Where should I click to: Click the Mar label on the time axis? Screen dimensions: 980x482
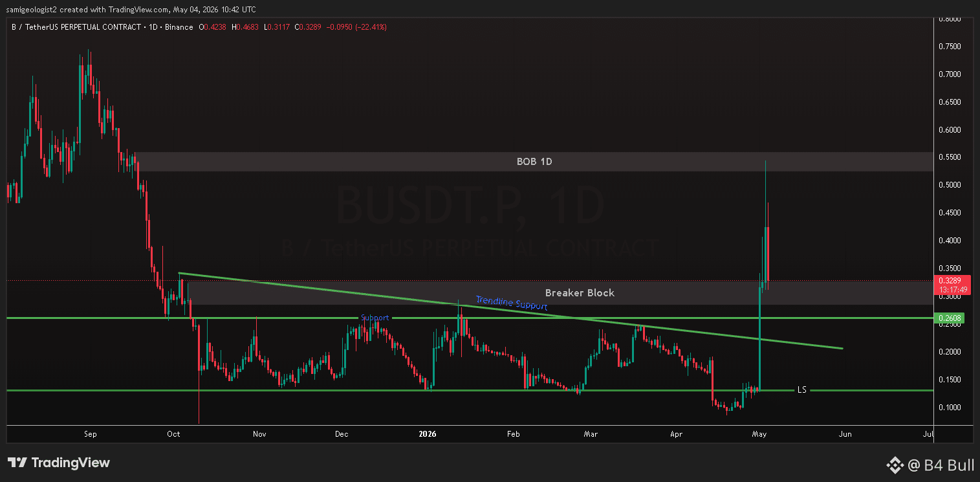[590, 434]
